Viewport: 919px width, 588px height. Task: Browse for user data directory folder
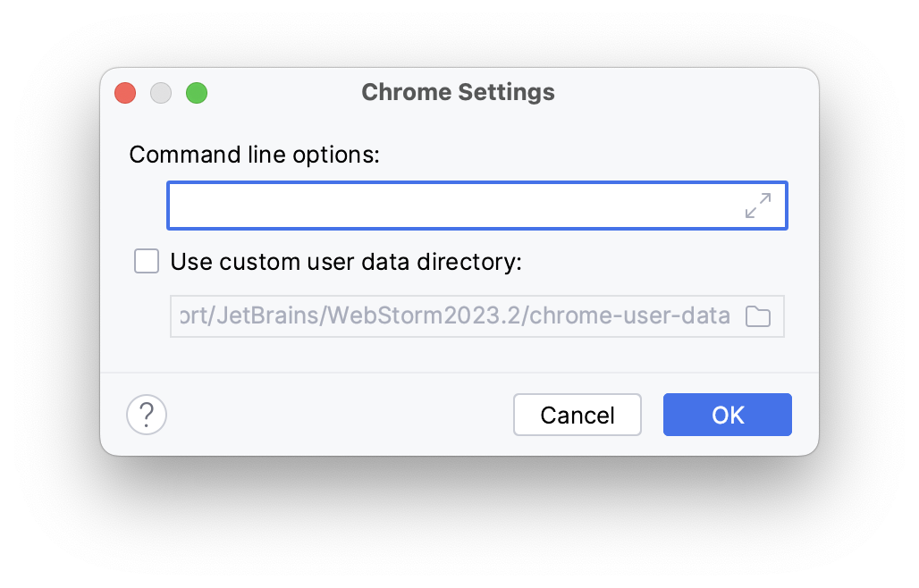point(758,316)
